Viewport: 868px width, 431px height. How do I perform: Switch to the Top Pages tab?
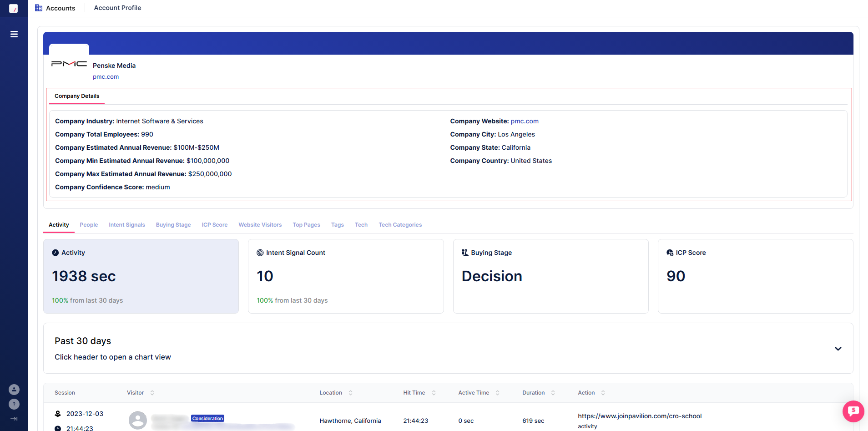pyautogui.click(x=307, y=225)
